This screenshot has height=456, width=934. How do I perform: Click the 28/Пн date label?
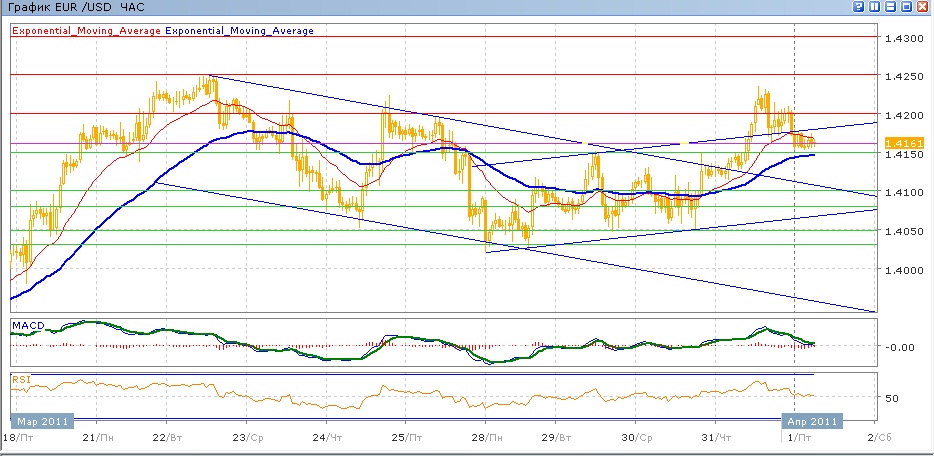[485, 438]
